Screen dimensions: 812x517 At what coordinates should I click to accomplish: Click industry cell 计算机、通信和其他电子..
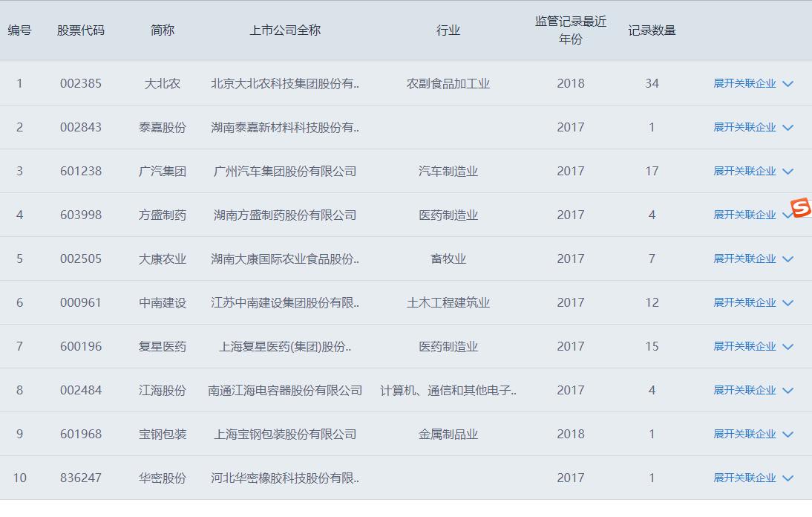coord(448,390)
